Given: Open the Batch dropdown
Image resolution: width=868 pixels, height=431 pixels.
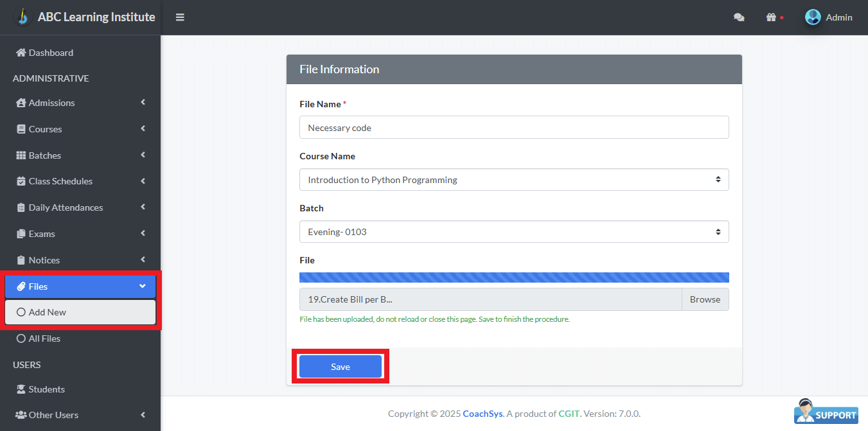Looking at the screenshot, I should pyautogui.click(x=514, y=232).
